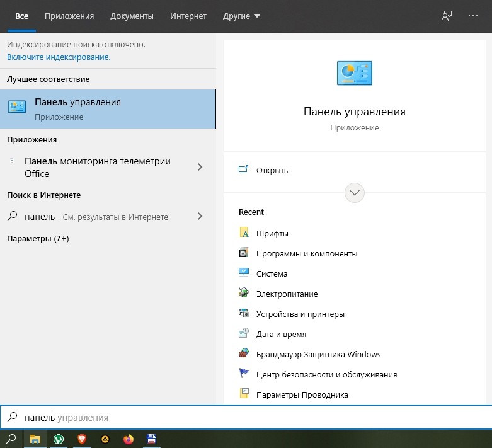
Task: Open Брандмауэр Защитника Windows
Action: tap(318, 354)
